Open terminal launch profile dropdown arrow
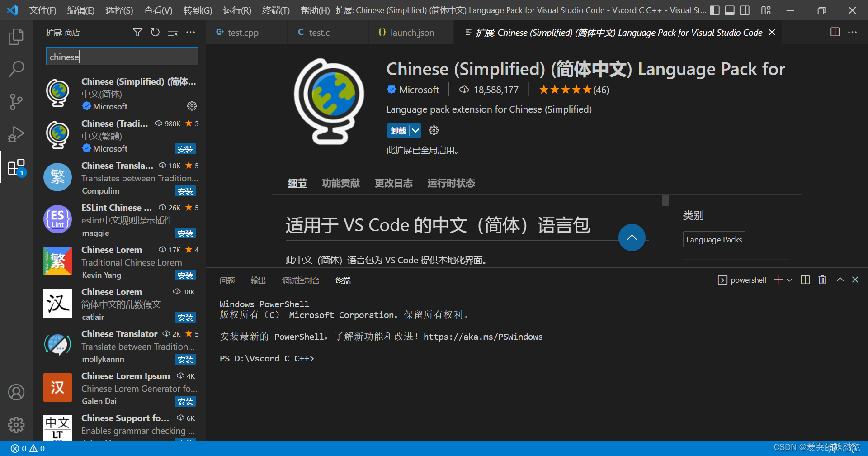This screenshot has height=456, width=868. click(789, 280)
